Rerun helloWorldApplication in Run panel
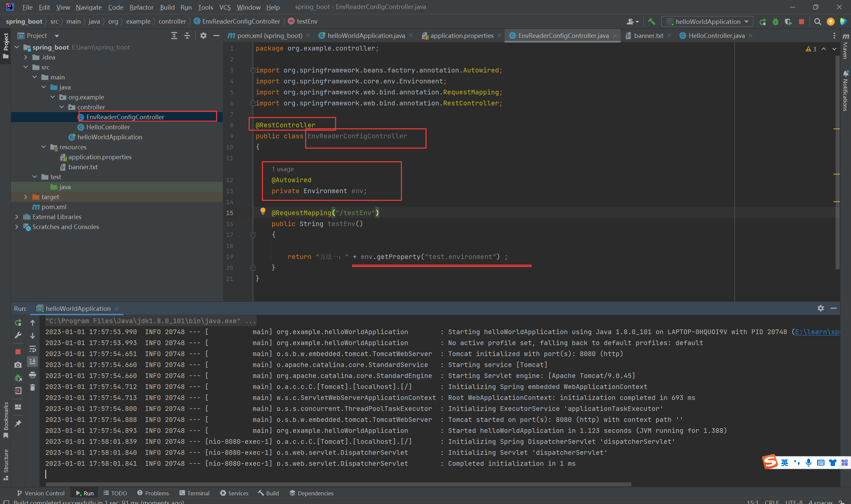This screenshot has width=851, height=504. tap(18, 322)
